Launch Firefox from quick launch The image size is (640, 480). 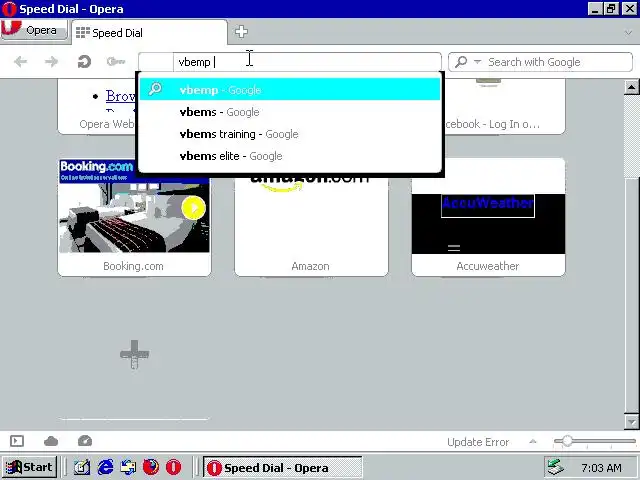151,467
